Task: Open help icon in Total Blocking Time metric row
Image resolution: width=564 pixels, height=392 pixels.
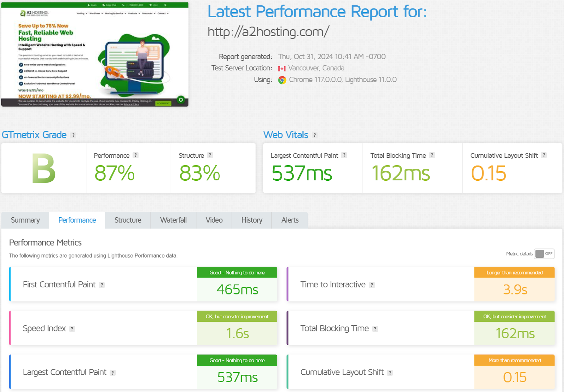Action: 375,329
